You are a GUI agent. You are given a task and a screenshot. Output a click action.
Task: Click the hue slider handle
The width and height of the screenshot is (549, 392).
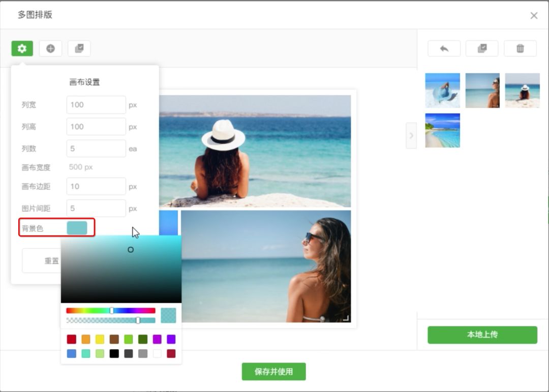pos(112,310)
